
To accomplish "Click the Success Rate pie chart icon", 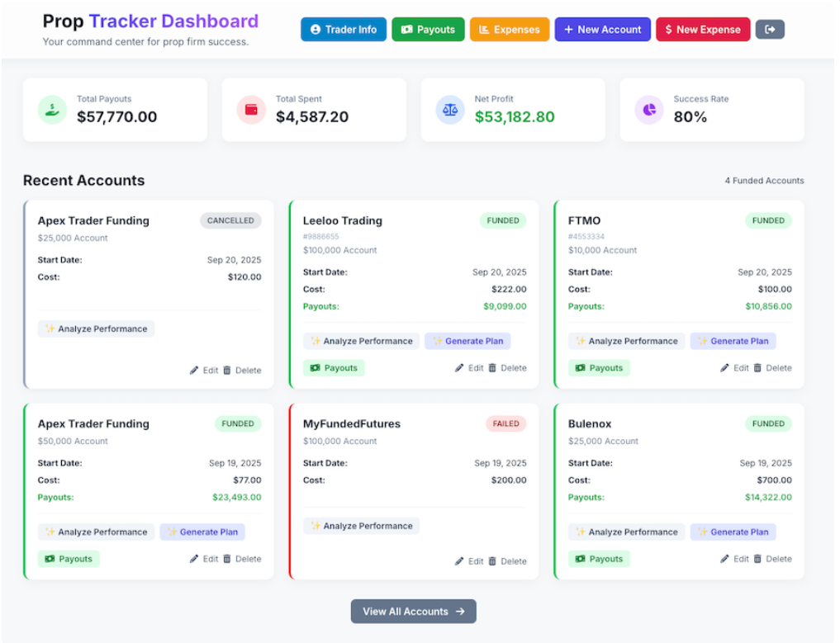I will pyautogui.click(x=649, y=109).
